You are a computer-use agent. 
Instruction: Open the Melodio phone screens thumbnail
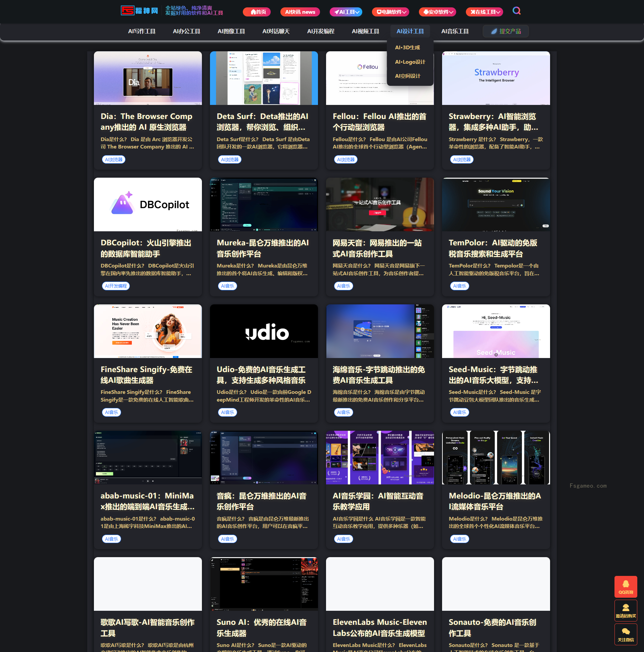496,458
